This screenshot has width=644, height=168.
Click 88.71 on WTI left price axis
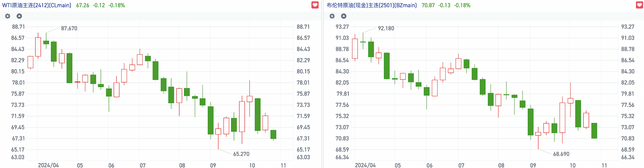(18, 27)
